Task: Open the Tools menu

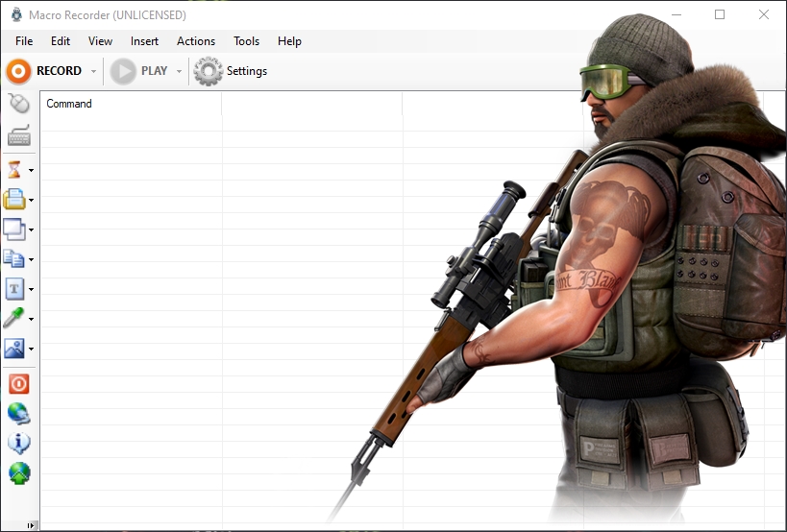Action: [246, 41]
